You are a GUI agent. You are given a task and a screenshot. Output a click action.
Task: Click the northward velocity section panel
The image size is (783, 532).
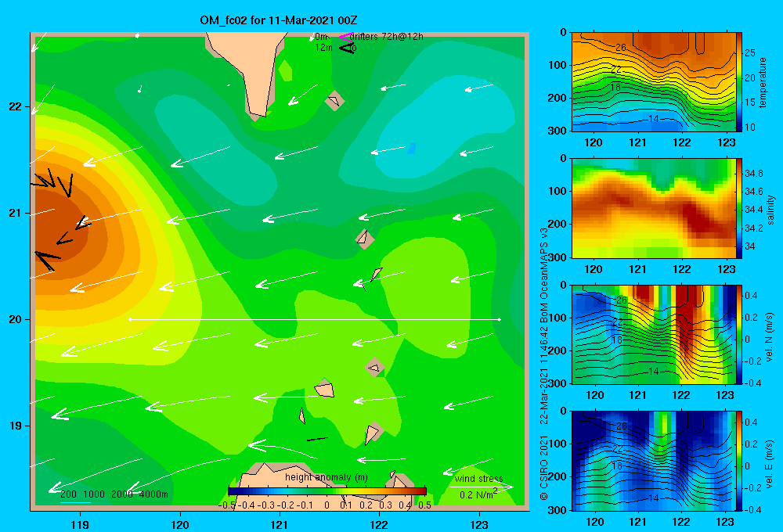tap(653, 334)
